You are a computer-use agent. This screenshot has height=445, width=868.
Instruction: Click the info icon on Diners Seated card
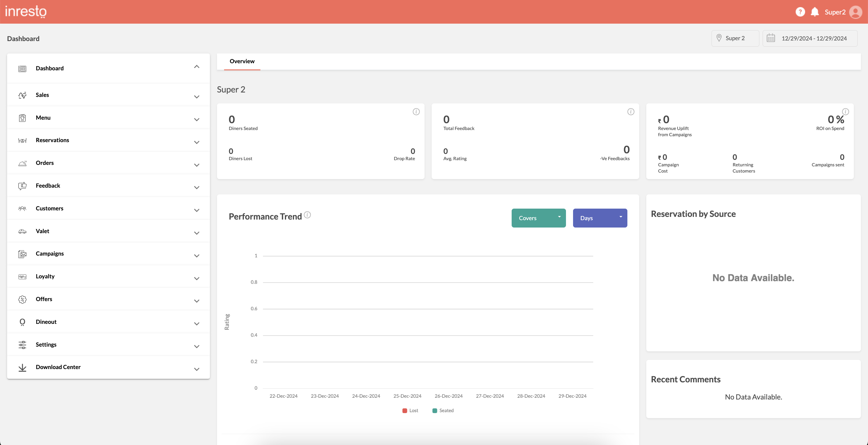click(x=416, y=112)
